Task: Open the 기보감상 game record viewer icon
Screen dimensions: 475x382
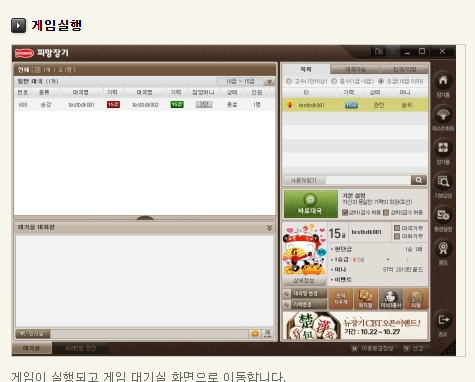Action: pos(443,182)
